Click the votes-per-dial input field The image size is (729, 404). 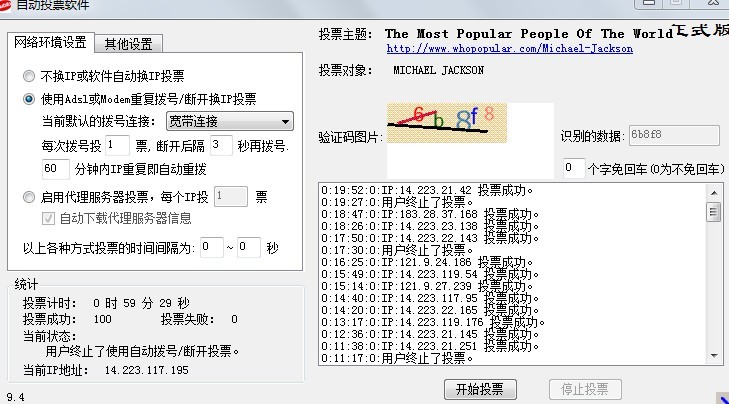click(x=117, y=146)
